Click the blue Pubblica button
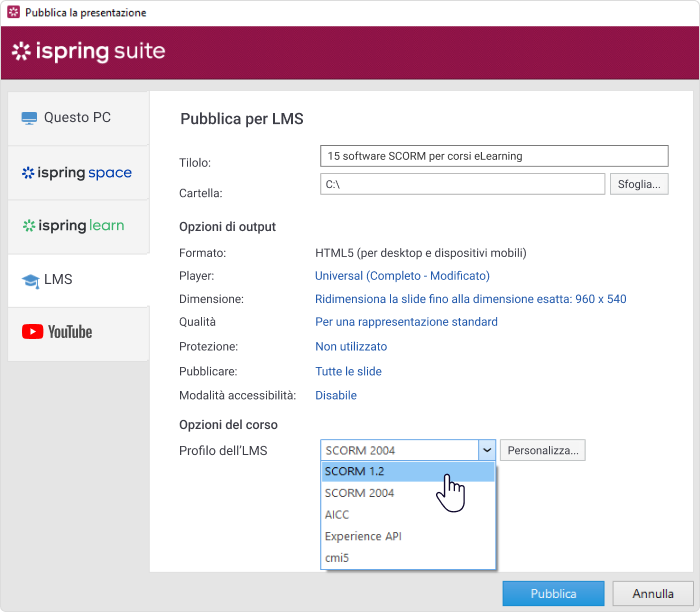 [553, 594]
